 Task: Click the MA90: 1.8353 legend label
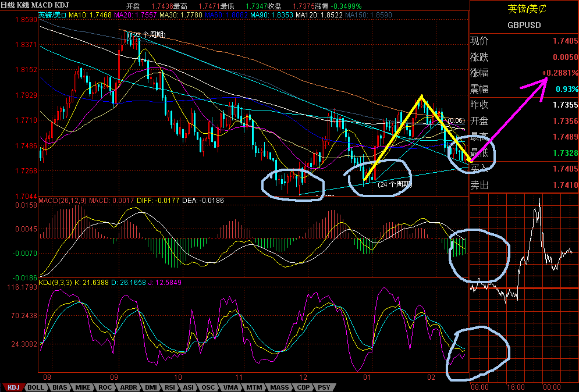(x=272, y=15)
